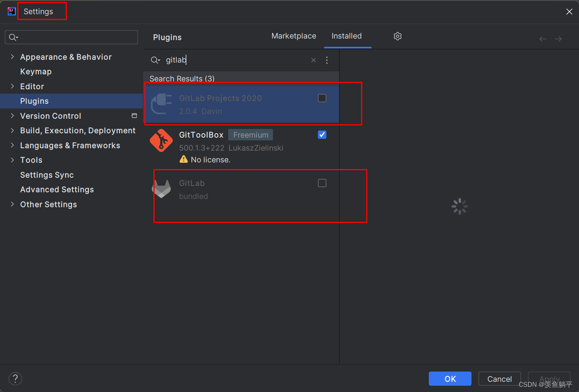
Task: Click the IntelliJ logo in title bar
Action: (11, 11)
